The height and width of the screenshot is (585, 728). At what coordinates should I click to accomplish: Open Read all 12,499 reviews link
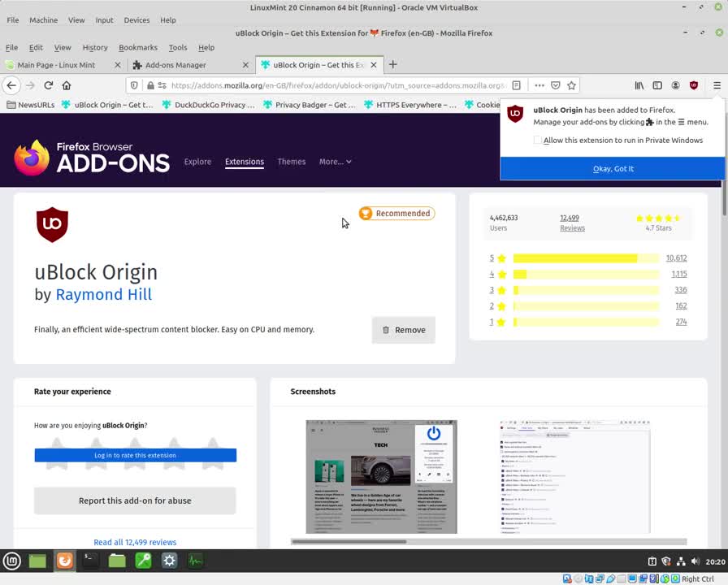(135, 542)
